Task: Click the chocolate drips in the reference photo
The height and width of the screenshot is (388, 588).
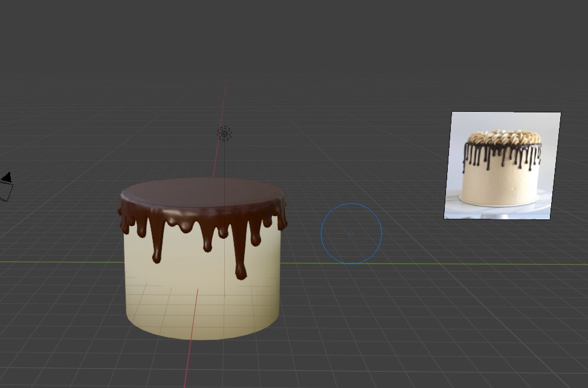Action: (502, 154)
